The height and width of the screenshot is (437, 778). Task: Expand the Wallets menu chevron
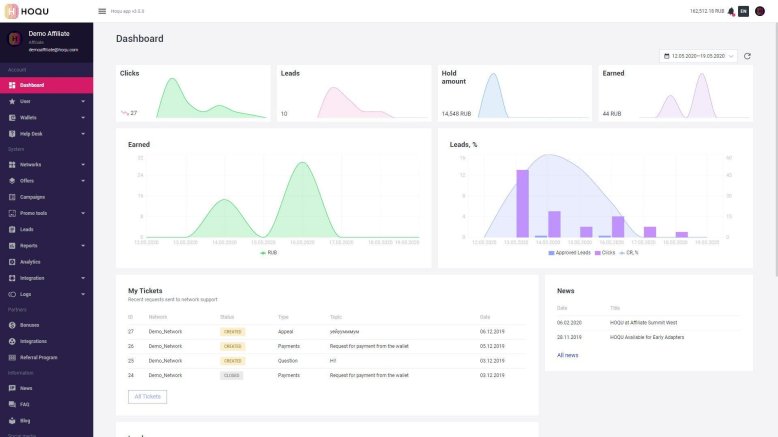click(83, 118)
